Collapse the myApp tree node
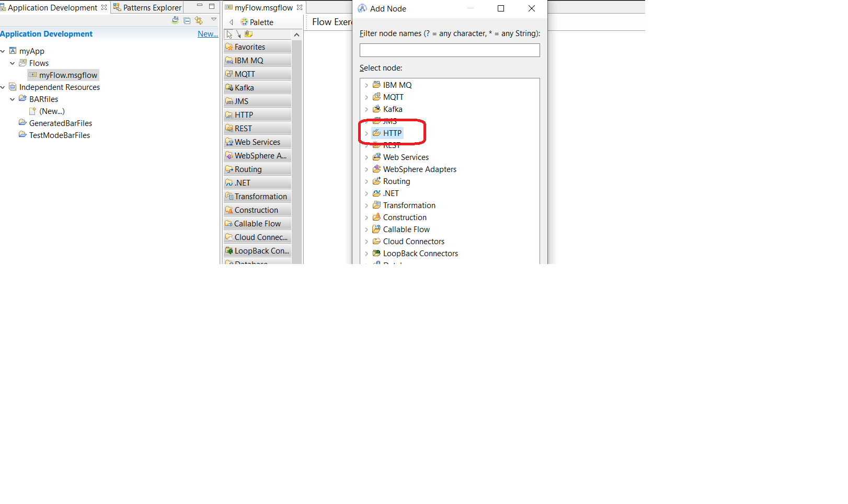This screenshot has width=848, height=504. pos(3,51)
